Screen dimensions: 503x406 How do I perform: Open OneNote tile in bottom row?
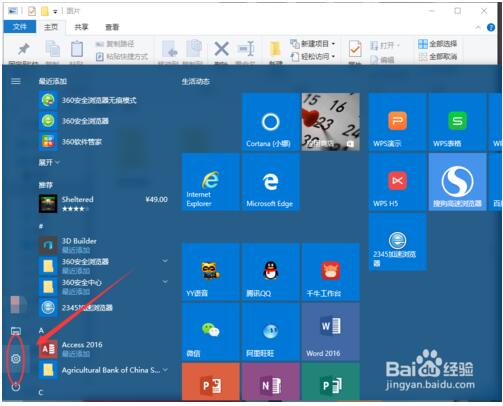[x=271, y=382]
